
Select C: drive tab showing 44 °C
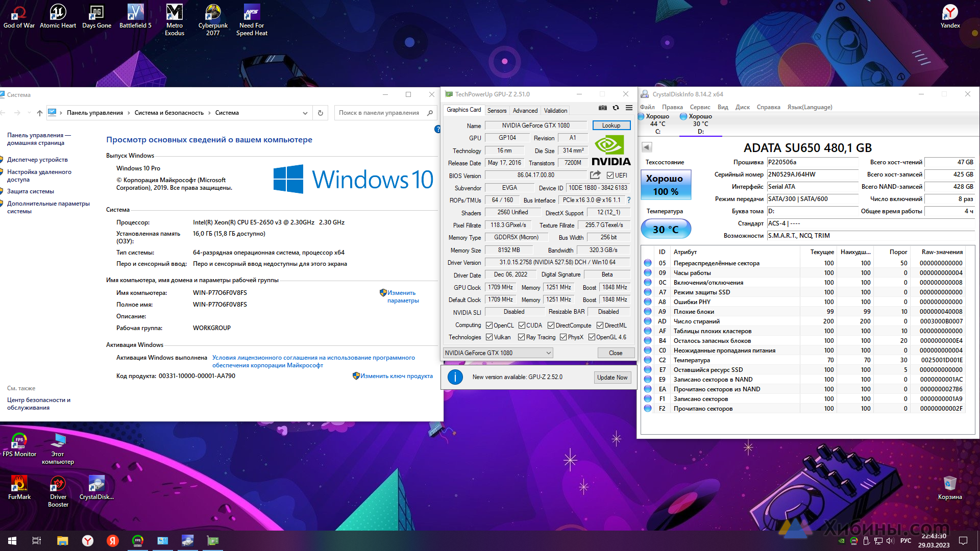click(x=657, y=124)
